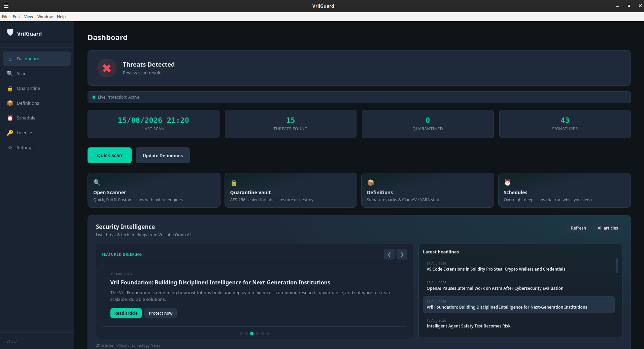Click the Last Scan 15/08/2026 21:20 card
644x349 pixels.
click(x=154, y=124)
